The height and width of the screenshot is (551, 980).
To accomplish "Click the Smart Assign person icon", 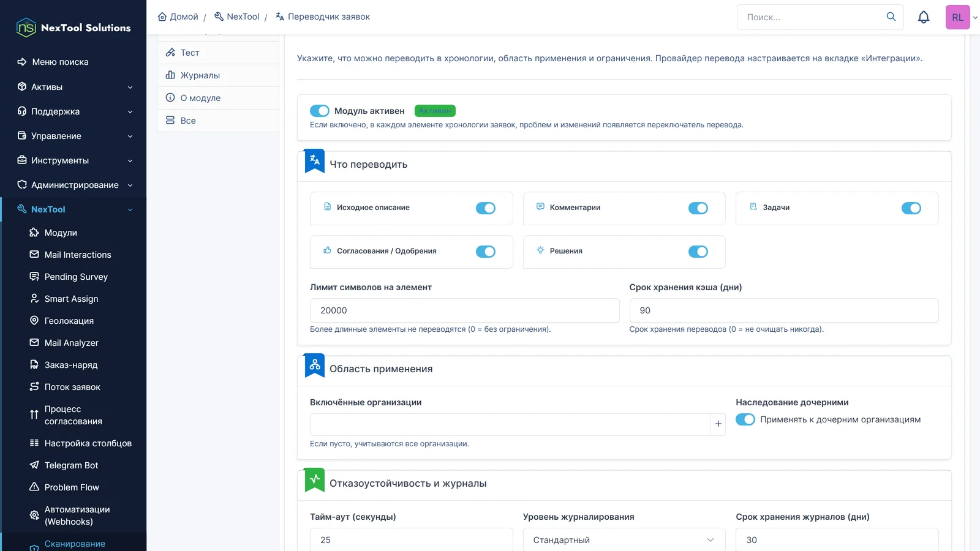I will pyautogui.click(x=34, y=299).
